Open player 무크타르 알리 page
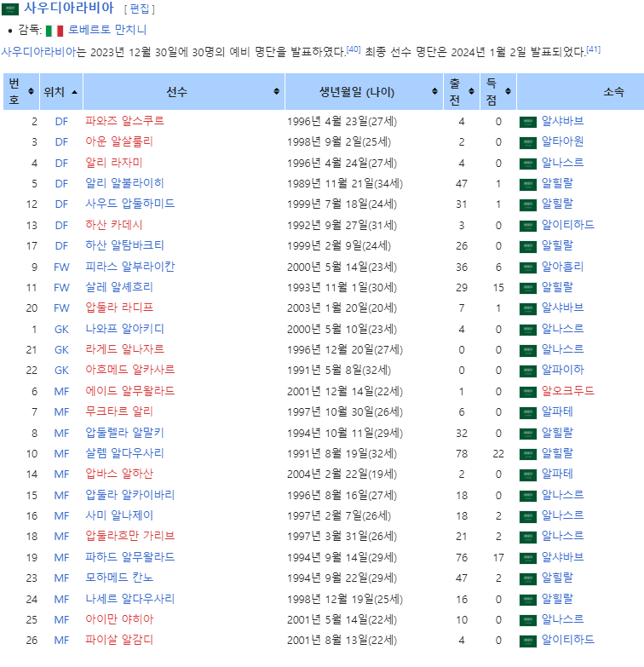This screenshot has width=644, height=667. pos(119,411)
